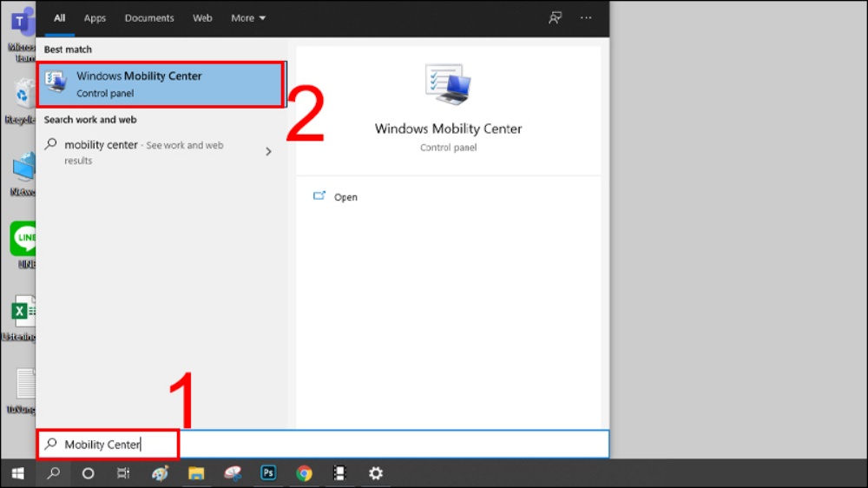The height and width of the screenshot is (488, 868).
Task: Open Settings gear in the taskbar
Action: tap(376, 473)
